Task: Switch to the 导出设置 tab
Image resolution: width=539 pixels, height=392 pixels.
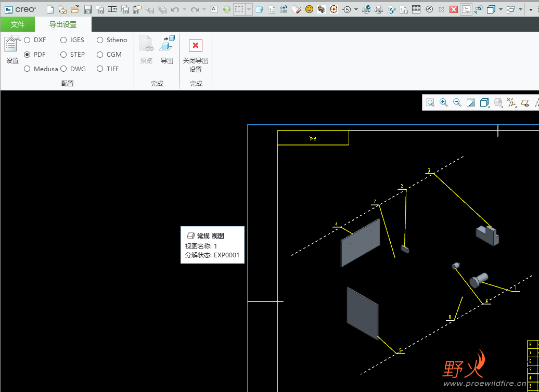Action: tap(63, 24)
